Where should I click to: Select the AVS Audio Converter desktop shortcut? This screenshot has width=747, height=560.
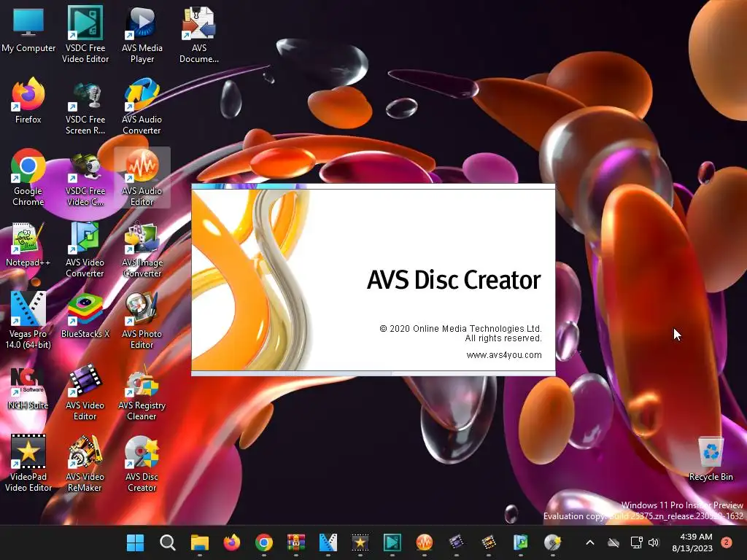pyautogui.click(x=142, y=106)
